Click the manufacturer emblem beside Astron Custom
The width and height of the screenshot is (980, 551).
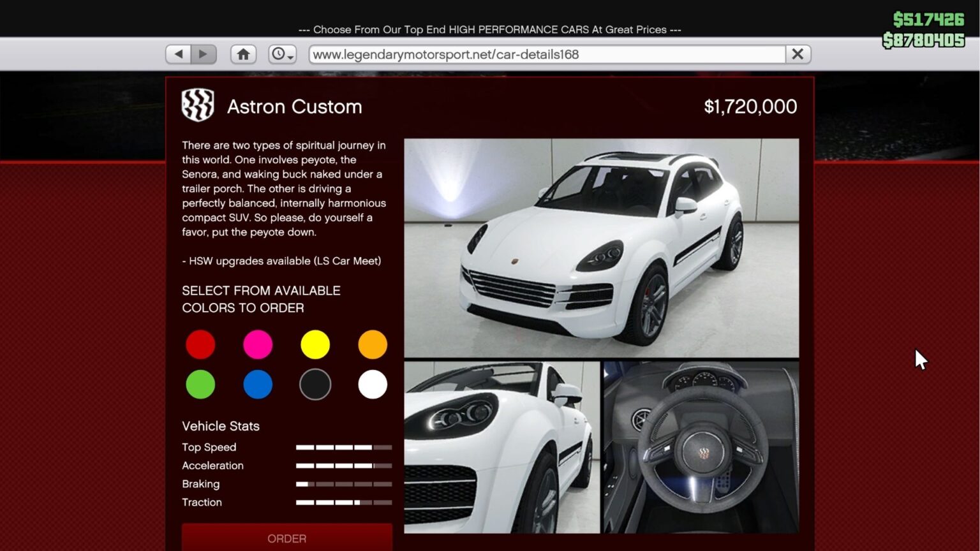pyautogui.click(x=197, y=104)
